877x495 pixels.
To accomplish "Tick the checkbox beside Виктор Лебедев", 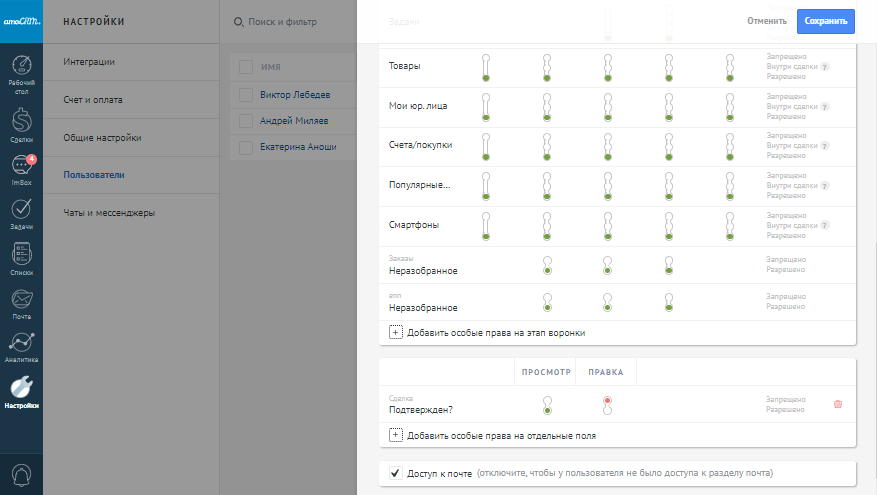I will click(245, 95).
